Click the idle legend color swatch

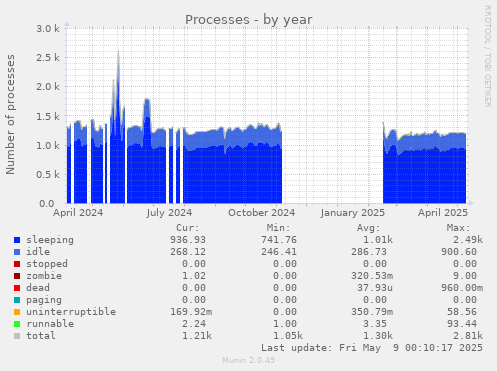[x=17, y=252]
